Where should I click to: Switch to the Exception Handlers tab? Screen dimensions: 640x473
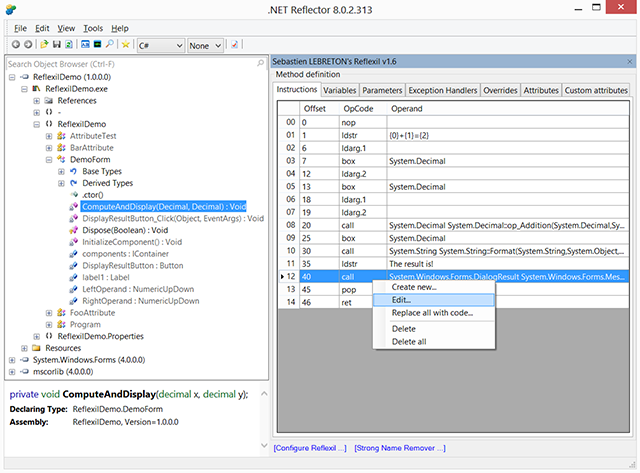click(443, 90)
